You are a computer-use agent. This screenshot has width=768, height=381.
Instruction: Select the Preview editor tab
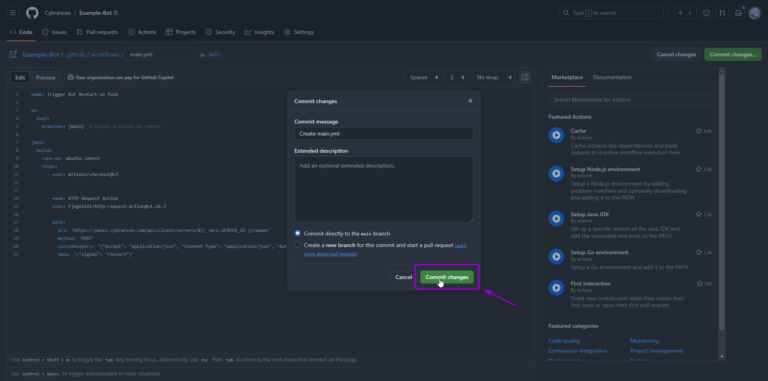46,77
